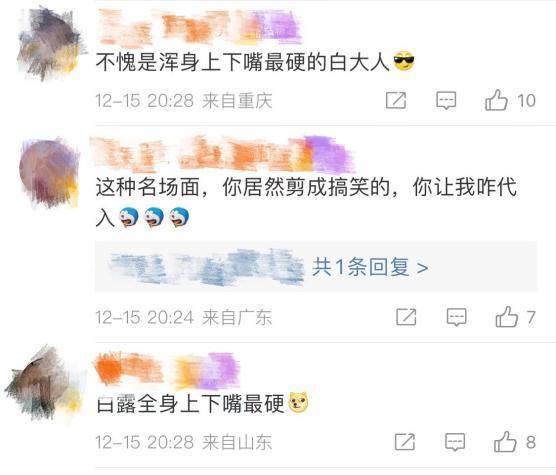Like the Shandong comment with 8 likes
The width and height of the screenshot is (556, 475).
[505, 442]
